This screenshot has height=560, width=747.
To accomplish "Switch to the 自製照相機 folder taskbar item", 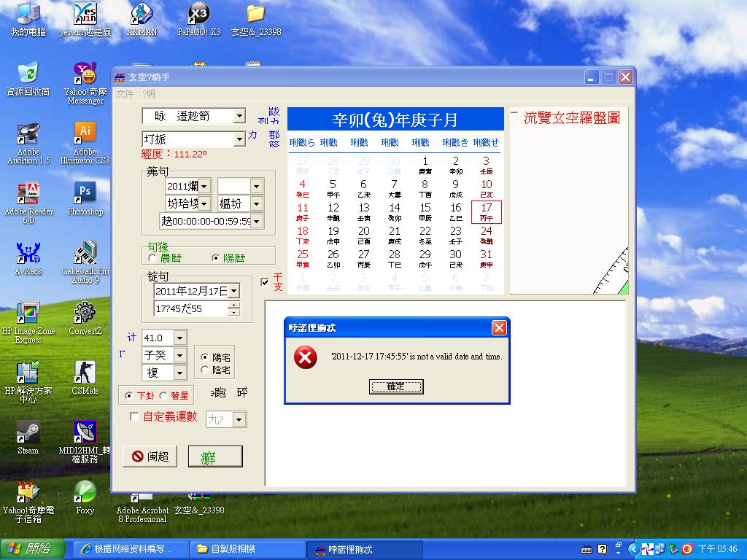I will 247,549.
